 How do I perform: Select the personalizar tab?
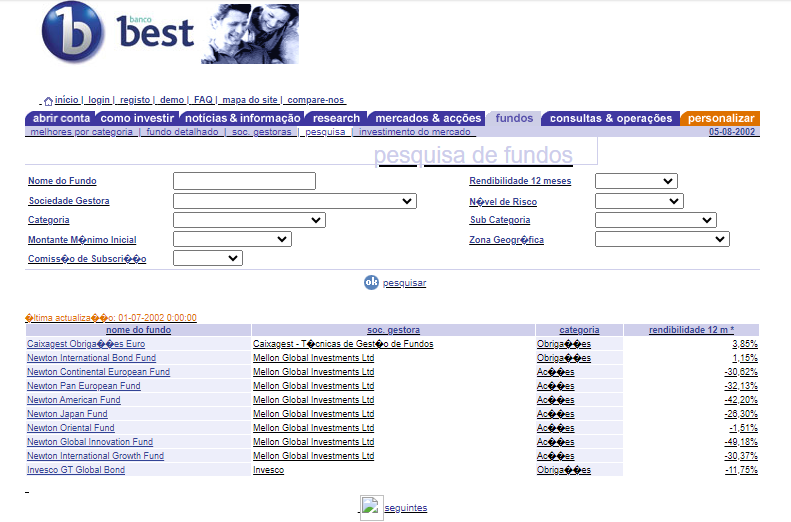click(721, 118)
